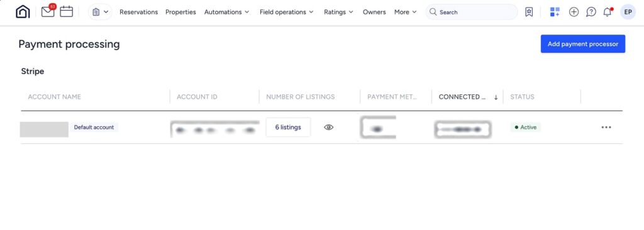This screenshot has height=230, width=644.
Task: Click Add payment processor button
Action: pos(583,44)
